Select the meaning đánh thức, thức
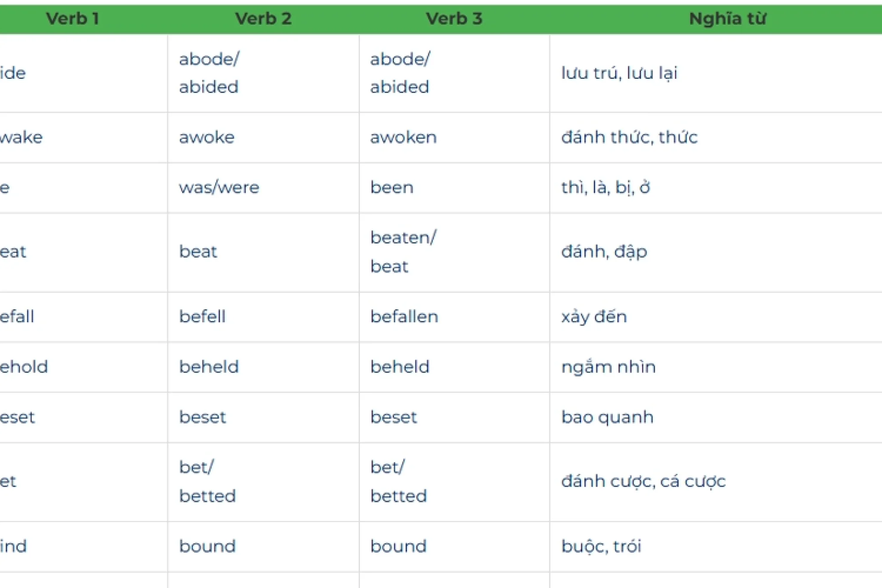 [x=629, y=137]
